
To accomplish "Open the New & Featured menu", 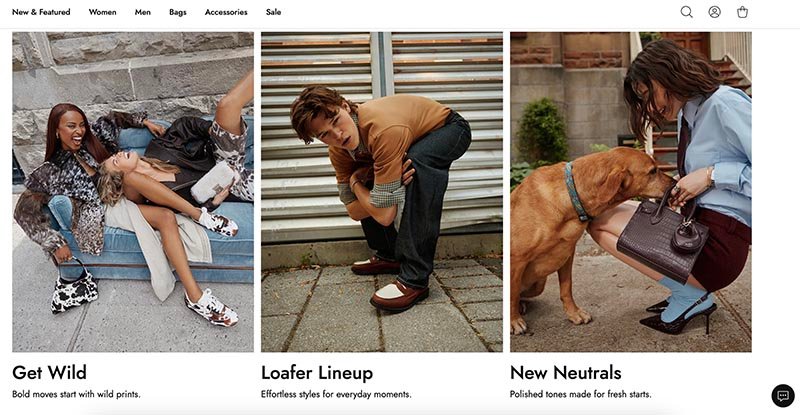I will (x=41, y=12).
